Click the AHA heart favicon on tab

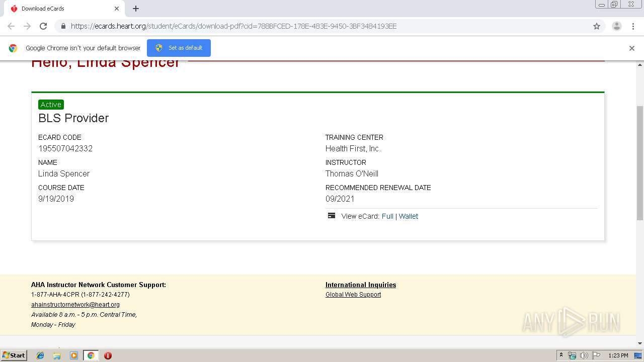tap(14, 9)
